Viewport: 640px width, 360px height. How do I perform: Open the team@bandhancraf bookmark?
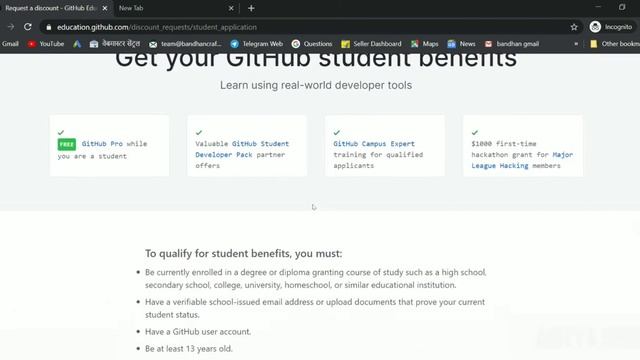point(185,44)
